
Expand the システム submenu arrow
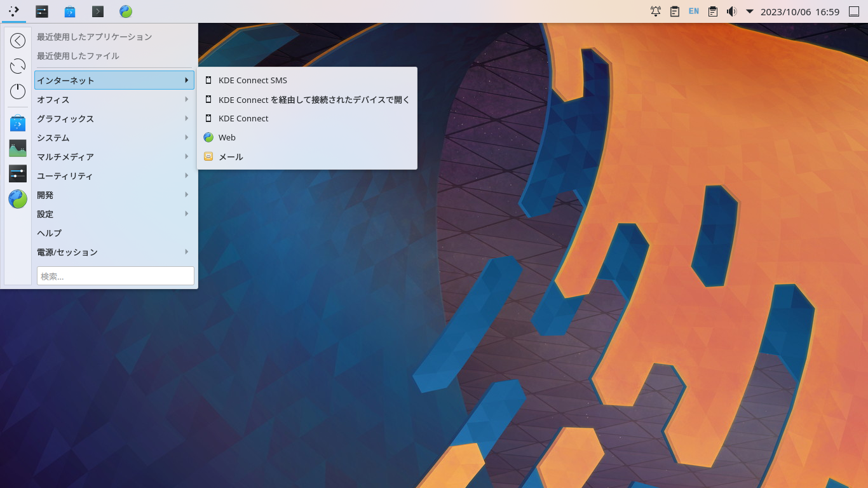pos(187,137)
